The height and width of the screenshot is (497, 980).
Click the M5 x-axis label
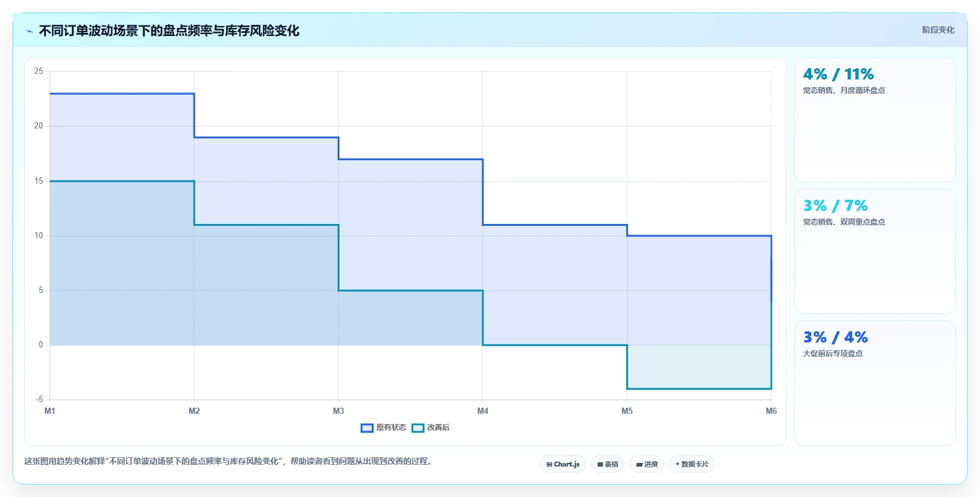coord(627,411)
